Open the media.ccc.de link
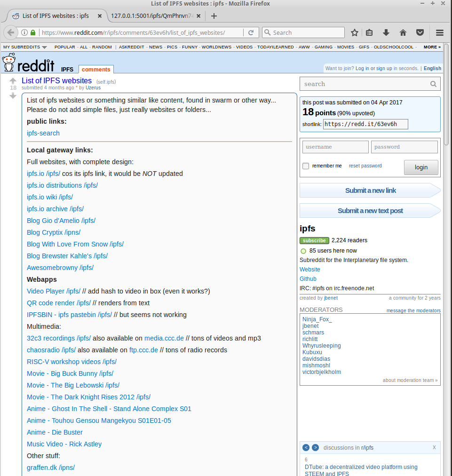This screenshot has width=452, height=476. point(164,339)
